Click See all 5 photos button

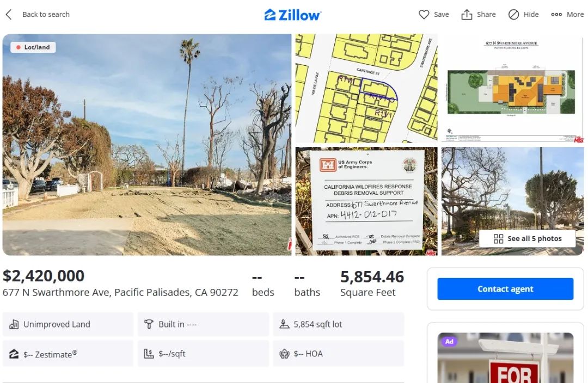click(x=527, y=239)
